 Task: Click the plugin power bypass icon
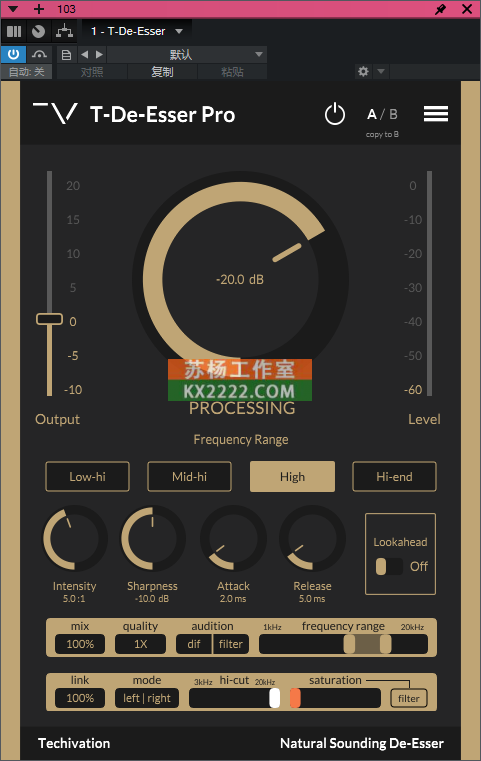click(334, 115)
